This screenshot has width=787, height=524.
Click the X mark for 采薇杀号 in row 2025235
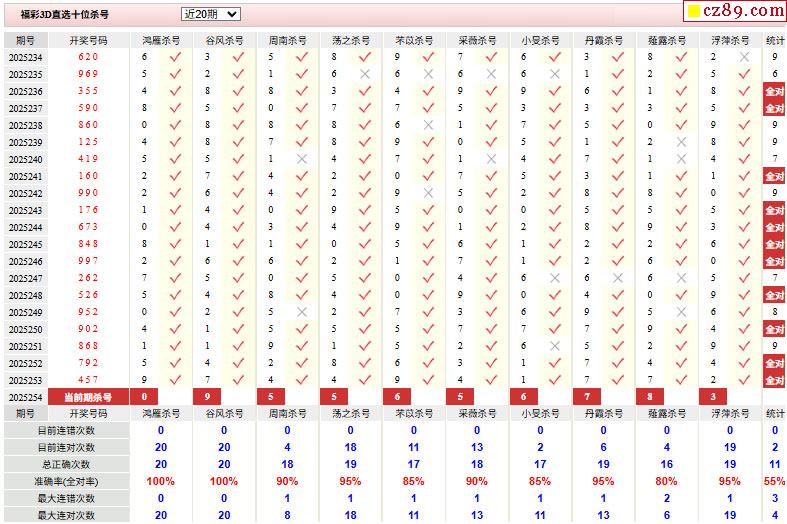(x=491, y=74)
